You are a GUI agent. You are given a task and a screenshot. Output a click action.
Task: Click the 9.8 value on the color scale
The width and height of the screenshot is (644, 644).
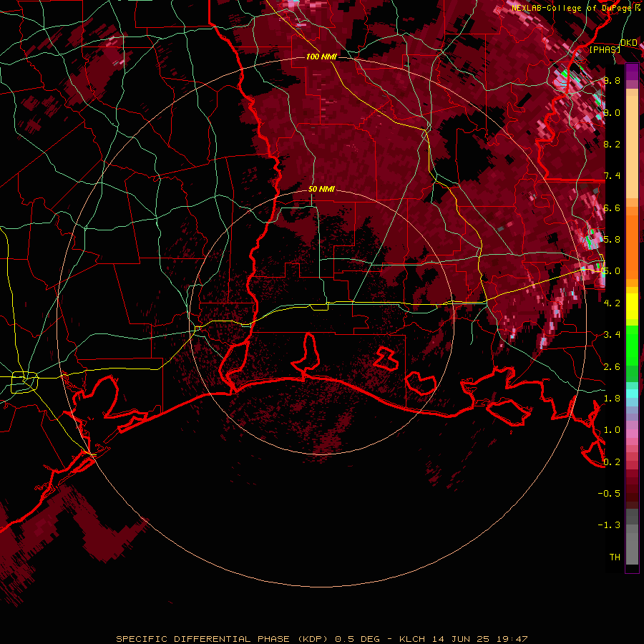[x=612, y=80]
